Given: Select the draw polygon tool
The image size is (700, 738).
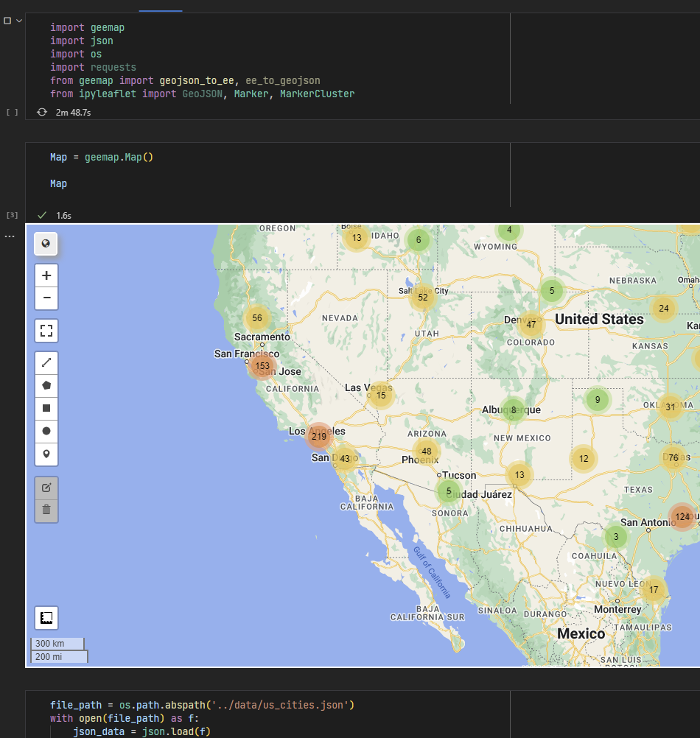Looking at the screenshot, I should click(46, 385).
